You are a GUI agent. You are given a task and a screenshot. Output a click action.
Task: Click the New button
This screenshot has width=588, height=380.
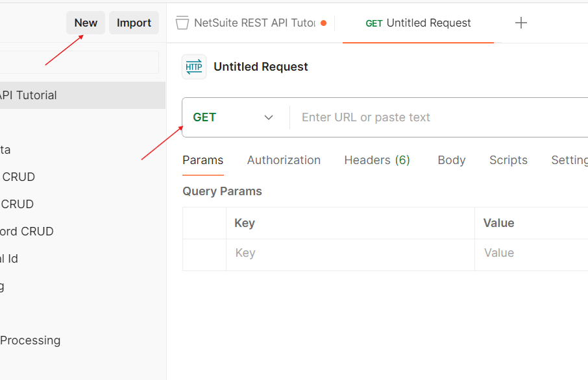click(85, 22)
